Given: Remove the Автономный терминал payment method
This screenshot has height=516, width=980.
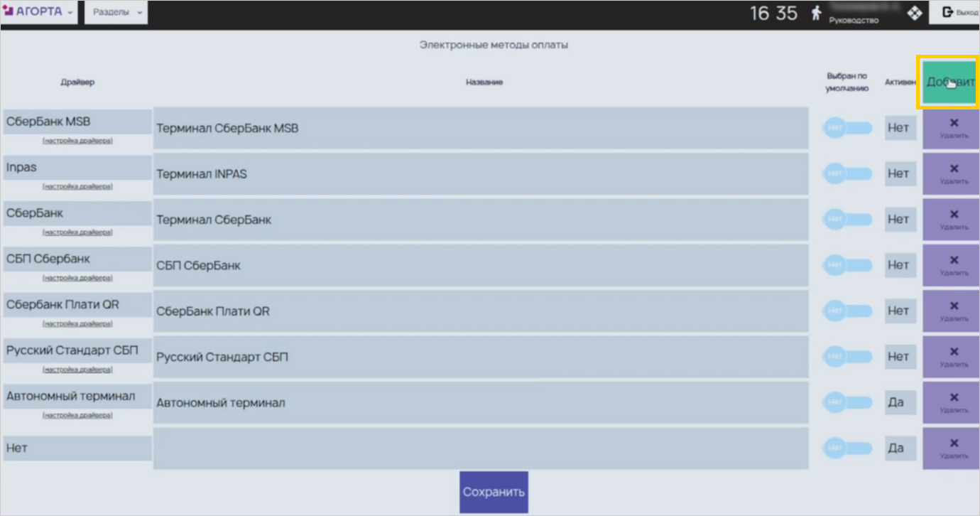Looking at the screenshot, I should pyautogui.click(x=950, y=402).
